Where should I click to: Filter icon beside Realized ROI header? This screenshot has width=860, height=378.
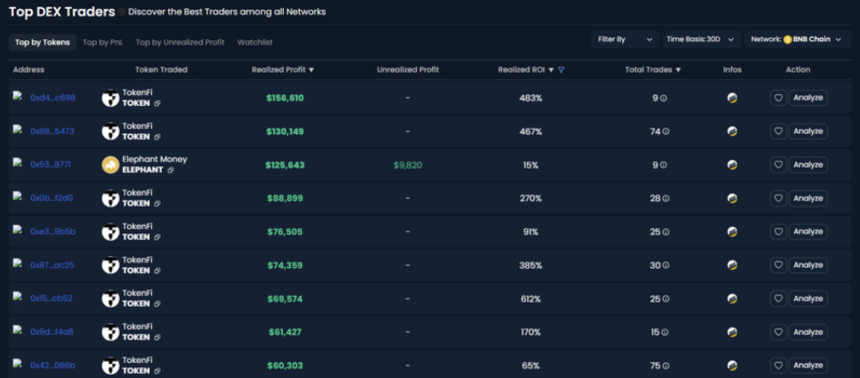[561, 70]
